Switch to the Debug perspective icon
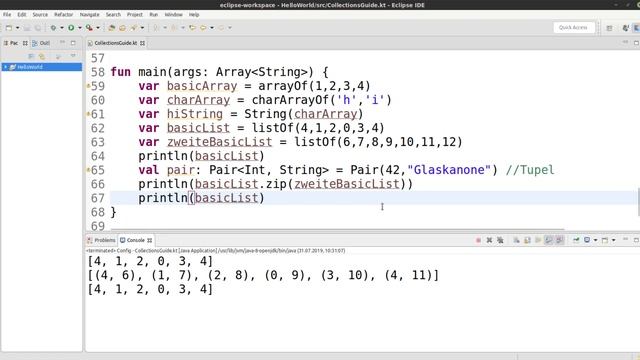The image size is (640, 360). [626, 28]
